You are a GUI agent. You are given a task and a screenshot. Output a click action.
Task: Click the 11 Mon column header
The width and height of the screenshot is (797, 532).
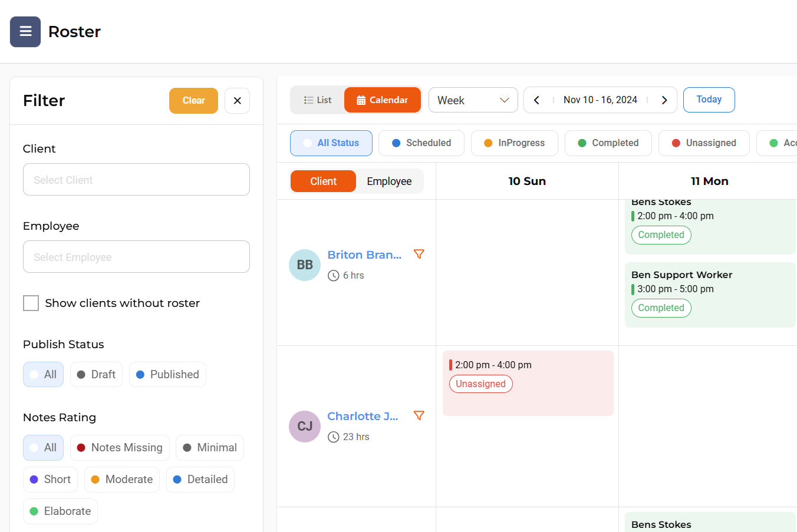coord(709,181)
